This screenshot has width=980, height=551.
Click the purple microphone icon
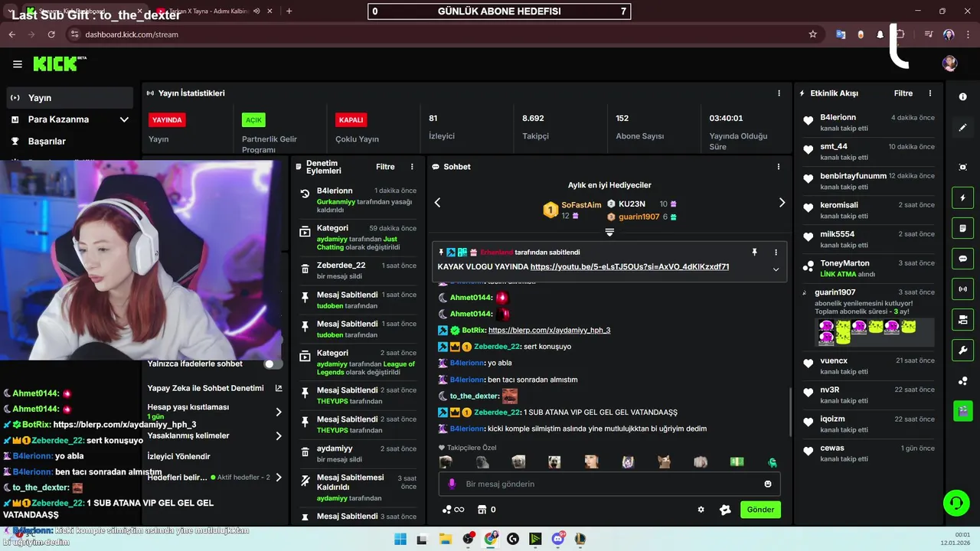pos(452,484)
